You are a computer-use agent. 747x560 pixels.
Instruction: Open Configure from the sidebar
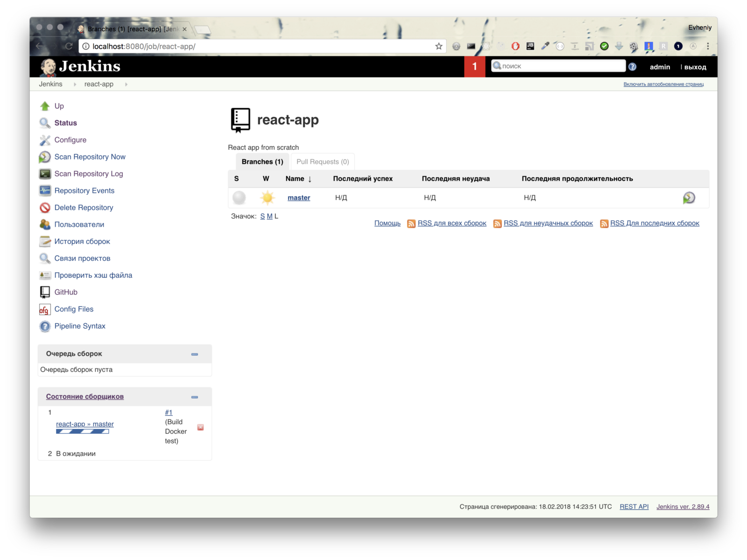(70, 140)
